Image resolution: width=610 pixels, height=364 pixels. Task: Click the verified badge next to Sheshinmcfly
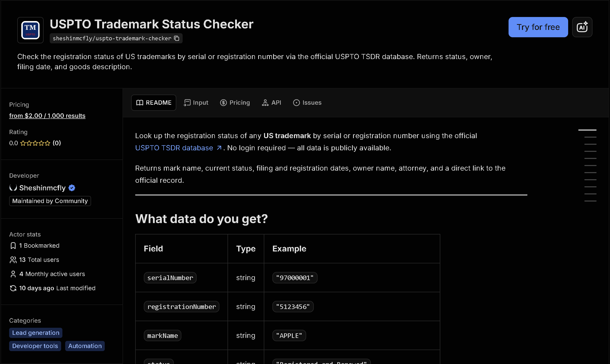click(x=72, y=188)
